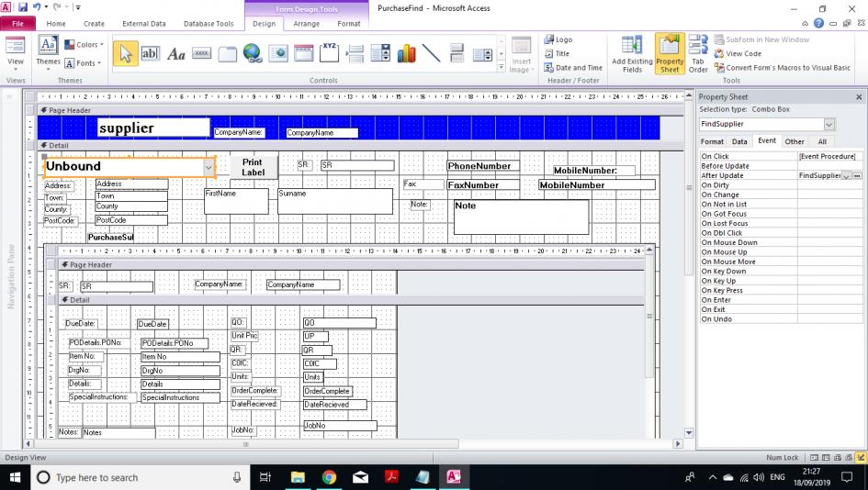Viewport: 868px width, 490px height.
Task: Select the form selector box at ruler corner
Action: [30, 96]
